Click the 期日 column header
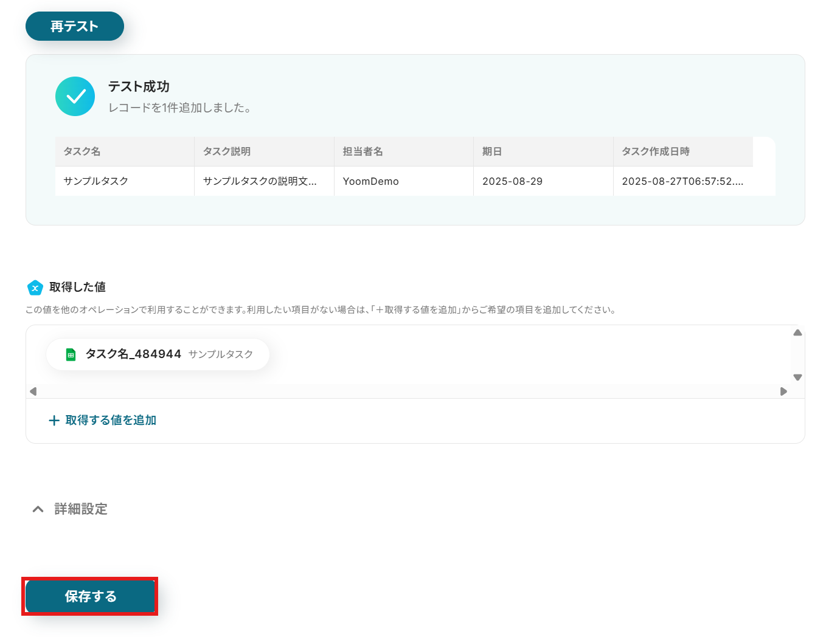 tap(544, 151)
